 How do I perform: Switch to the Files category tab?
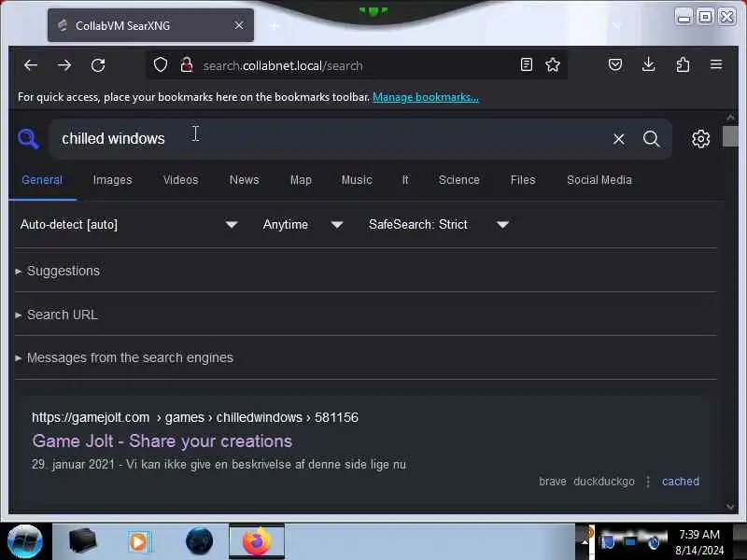pyautogui.click(x=523, y=180)
